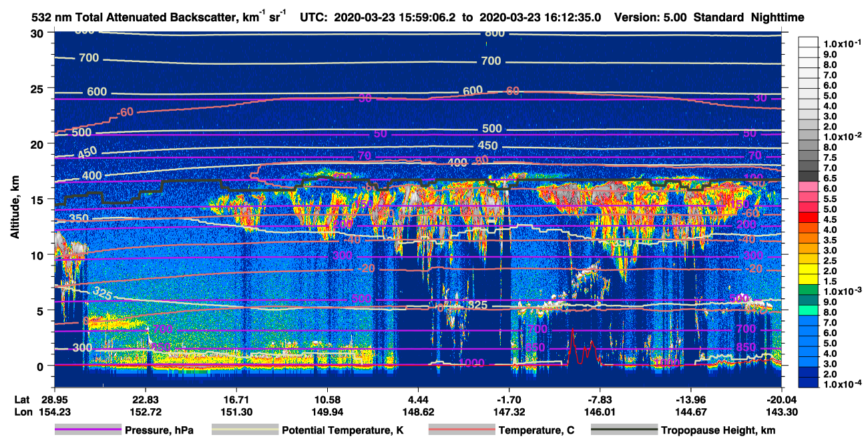Click the color bar label 4.5
The height and width of the screenshot is (445, 868).
(831, 219)
